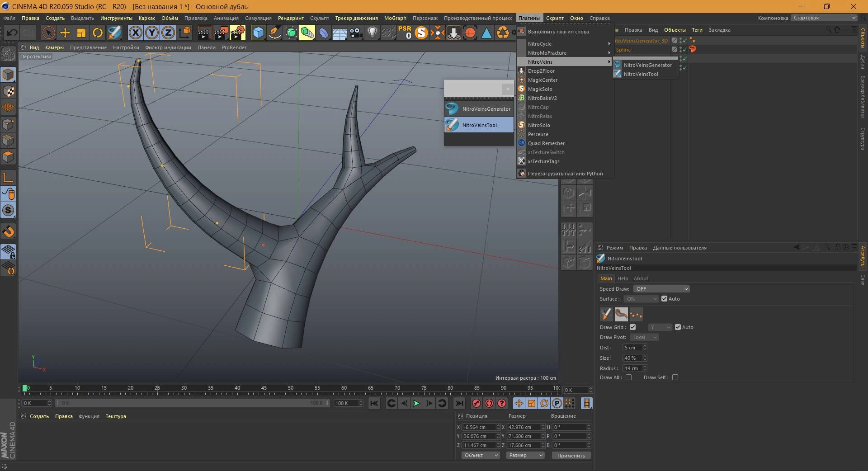This screenshot has width=868, height=471.
Task: Select Quad Remesher in plugins menu
Action: [565, 143]
